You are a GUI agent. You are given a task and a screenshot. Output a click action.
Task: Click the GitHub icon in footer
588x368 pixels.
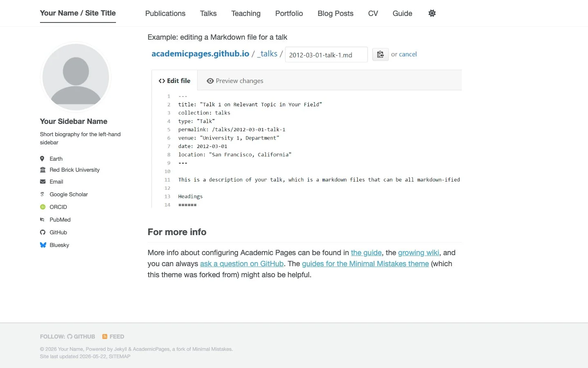tap(70, 337)
